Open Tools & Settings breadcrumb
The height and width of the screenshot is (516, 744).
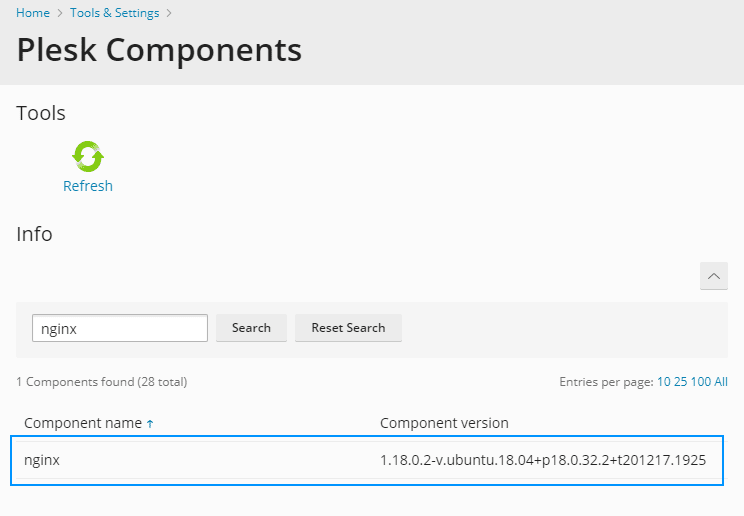(114, 13)
